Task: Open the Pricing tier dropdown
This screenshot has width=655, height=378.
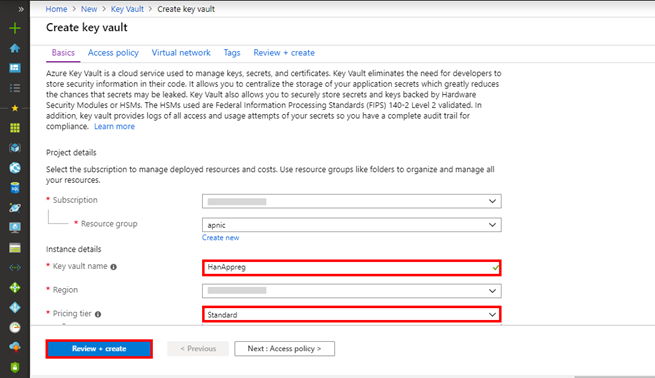Action: (x=352, y=315)
